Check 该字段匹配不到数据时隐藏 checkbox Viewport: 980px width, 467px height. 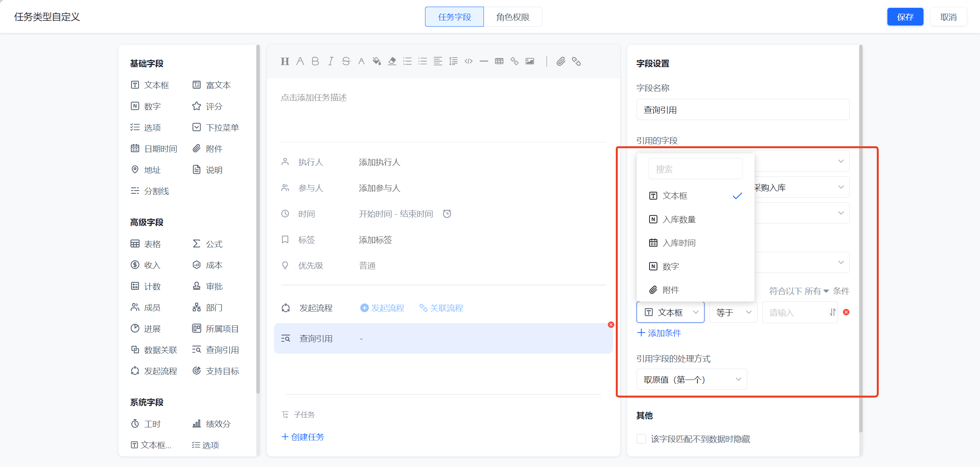(641, 439)
